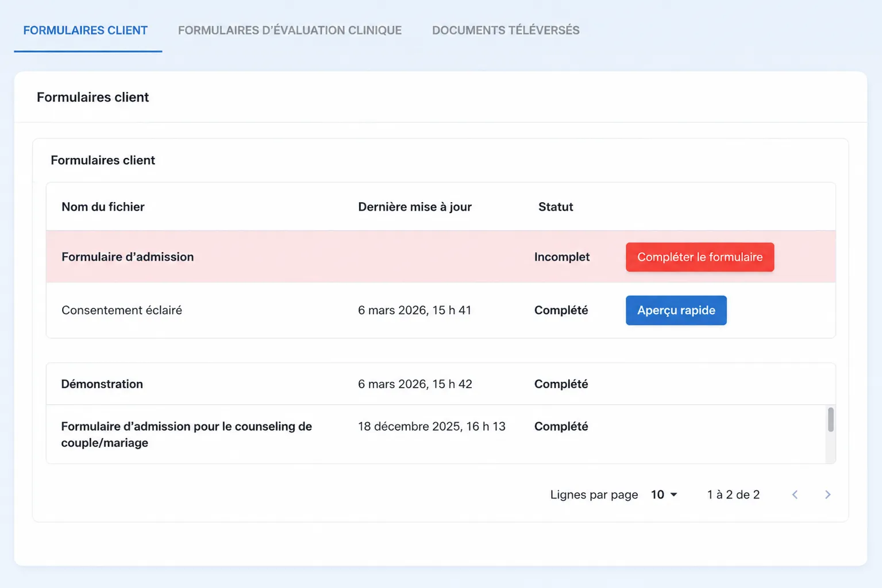Click the 1 à 2 de 2 pagination text

pyautogui.click(x=733, y=494)
